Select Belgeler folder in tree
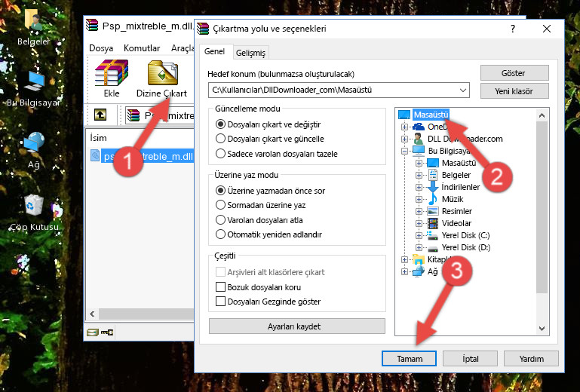The image size is (580, 392). [456, 175]
